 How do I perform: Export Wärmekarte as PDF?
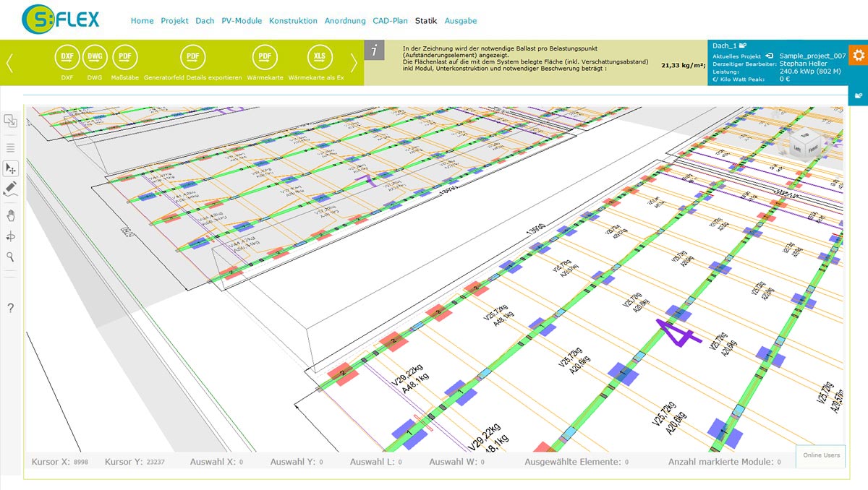(265, 56)
